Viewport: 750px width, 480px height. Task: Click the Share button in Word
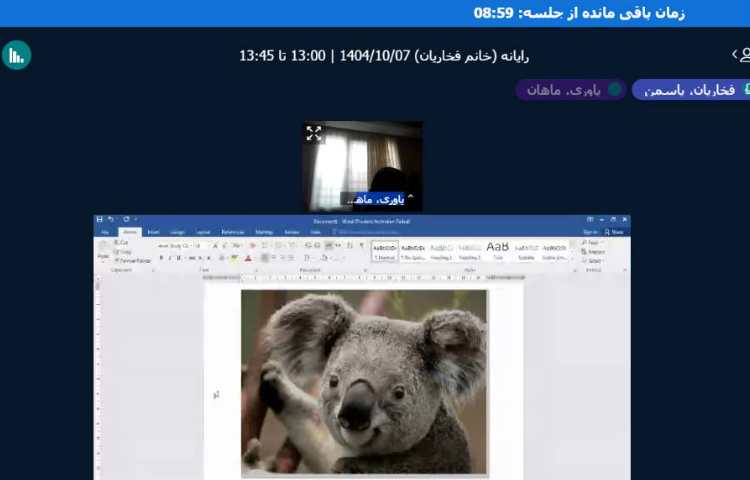615,232
